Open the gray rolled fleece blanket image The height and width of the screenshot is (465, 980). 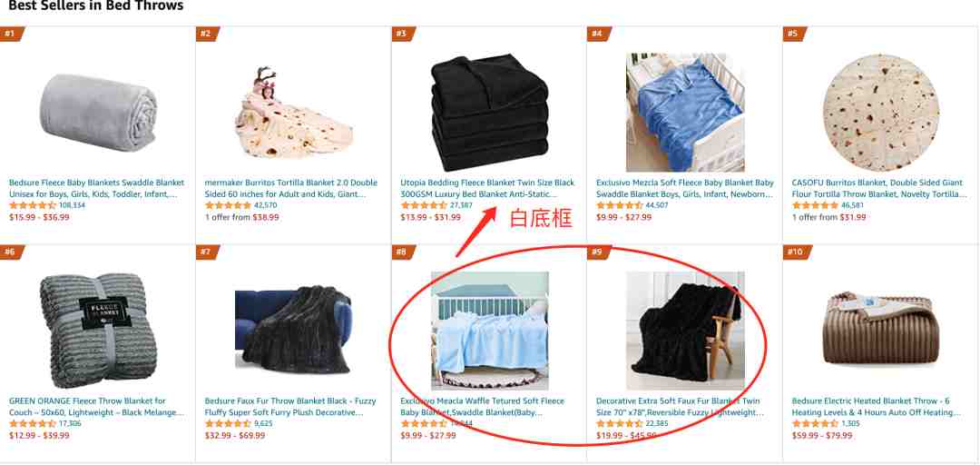pos(98,112)
